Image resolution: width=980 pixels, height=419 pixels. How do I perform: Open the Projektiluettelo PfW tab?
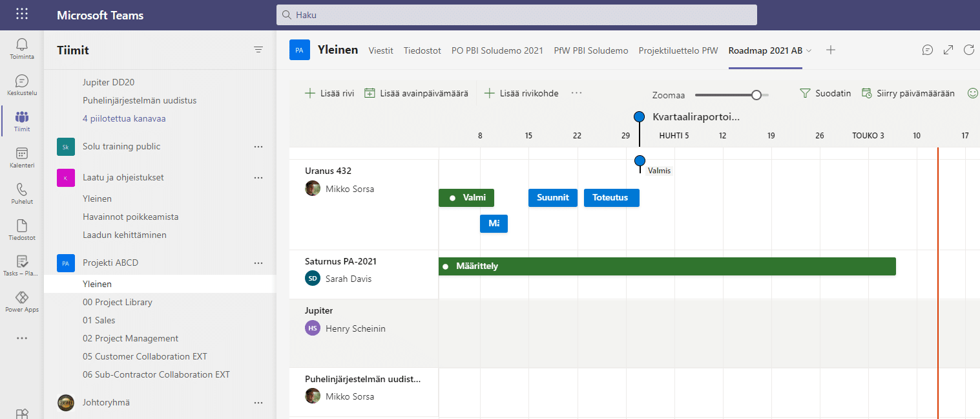point(678,50)
